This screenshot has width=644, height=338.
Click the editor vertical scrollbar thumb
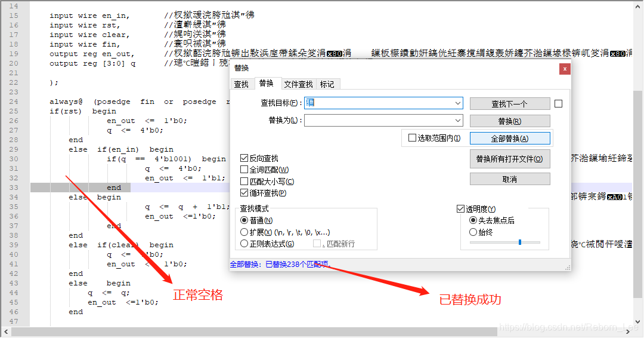point(637,194)
